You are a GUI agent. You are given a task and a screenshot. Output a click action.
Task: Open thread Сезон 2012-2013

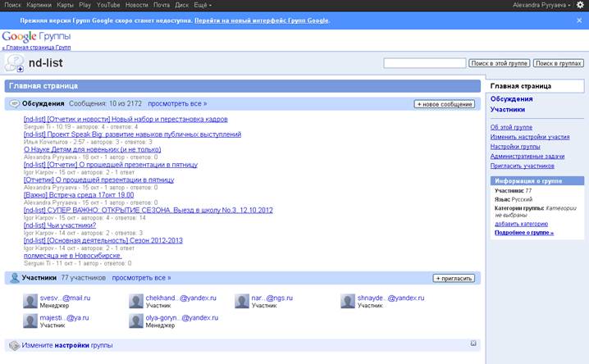103,240
